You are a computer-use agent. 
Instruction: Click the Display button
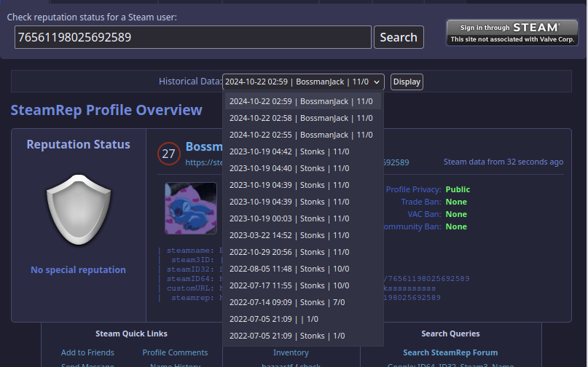pos(407,82)
